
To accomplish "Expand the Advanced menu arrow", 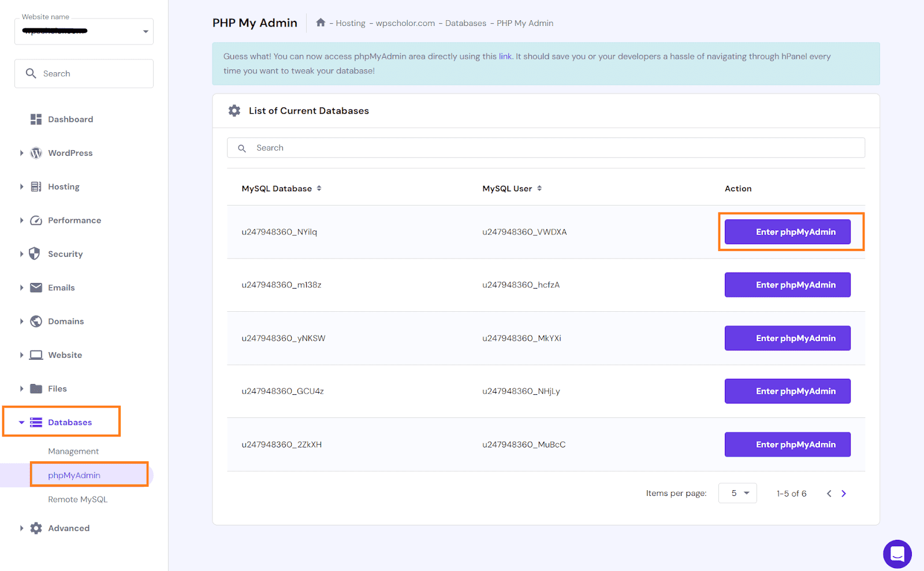I will [21, 528].
